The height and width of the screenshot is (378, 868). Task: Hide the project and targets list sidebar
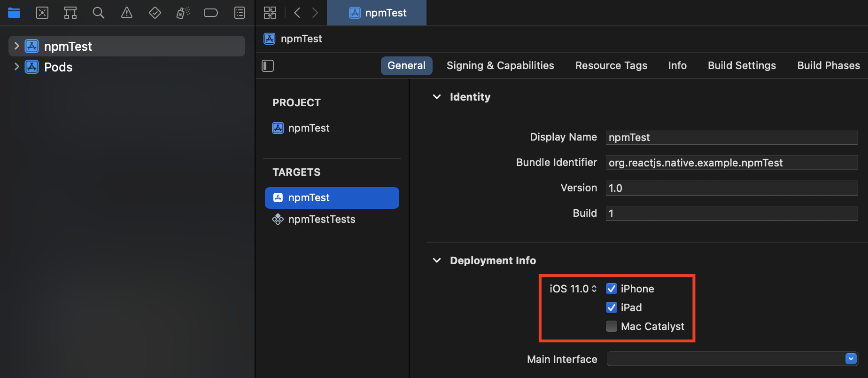(x=268, y=66)
